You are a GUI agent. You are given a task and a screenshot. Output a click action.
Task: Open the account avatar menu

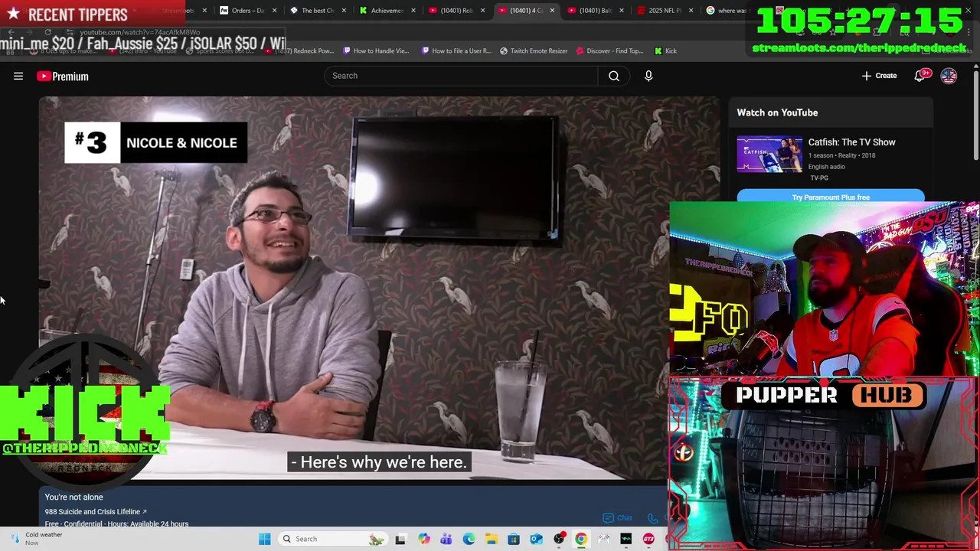949,76
